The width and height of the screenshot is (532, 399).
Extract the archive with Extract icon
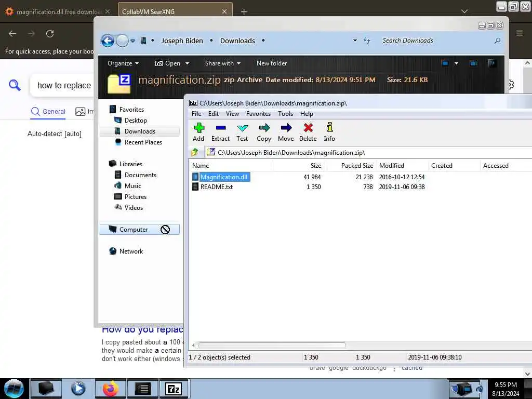[220, 132]
